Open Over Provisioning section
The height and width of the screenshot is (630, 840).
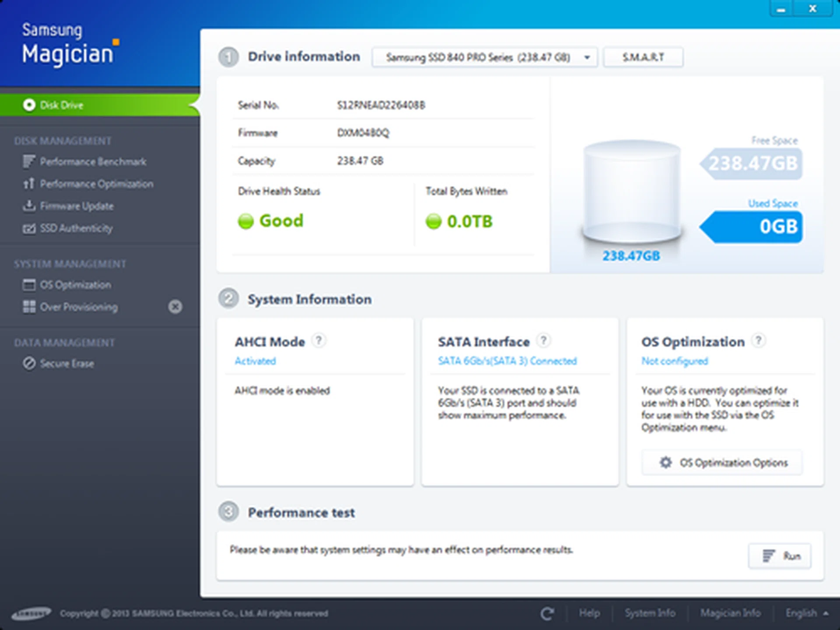[x=79, y=307]
